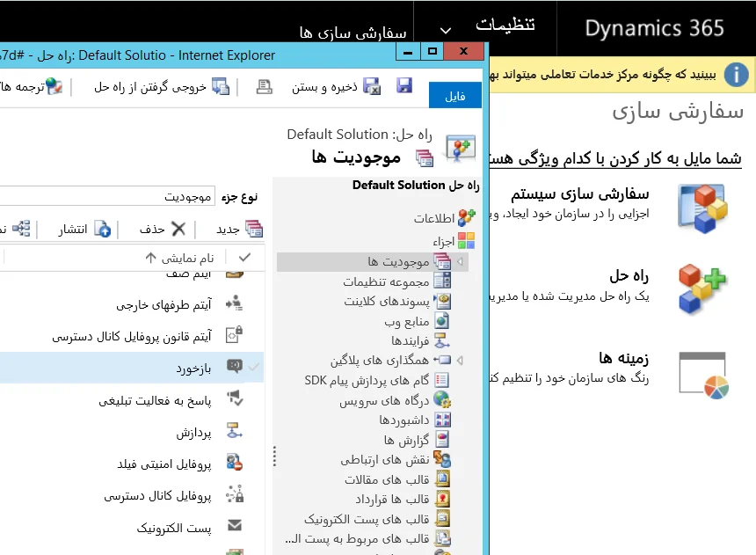Click the email templates icon
The width and height of the screenshot is (756, 555).
pos(442,518)
